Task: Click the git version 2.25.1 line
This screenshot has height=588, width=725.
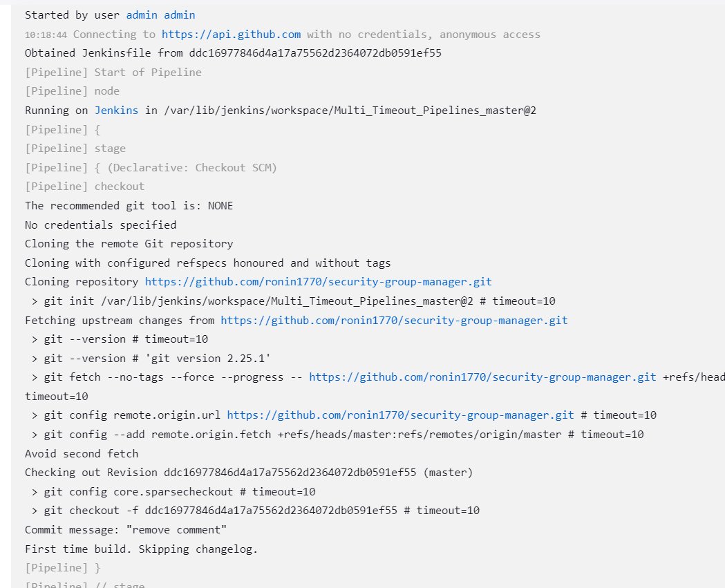Action: tap(150, 358)
